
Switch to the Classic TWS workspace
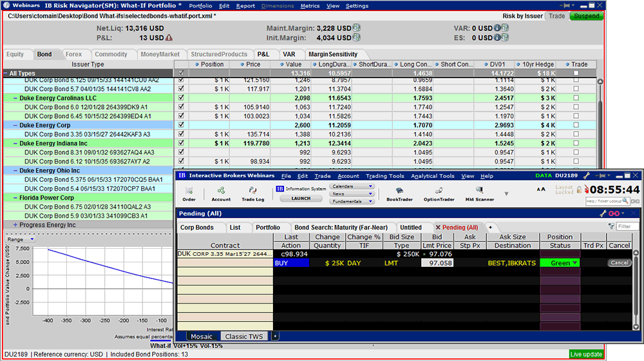click(x=244, y=337)
